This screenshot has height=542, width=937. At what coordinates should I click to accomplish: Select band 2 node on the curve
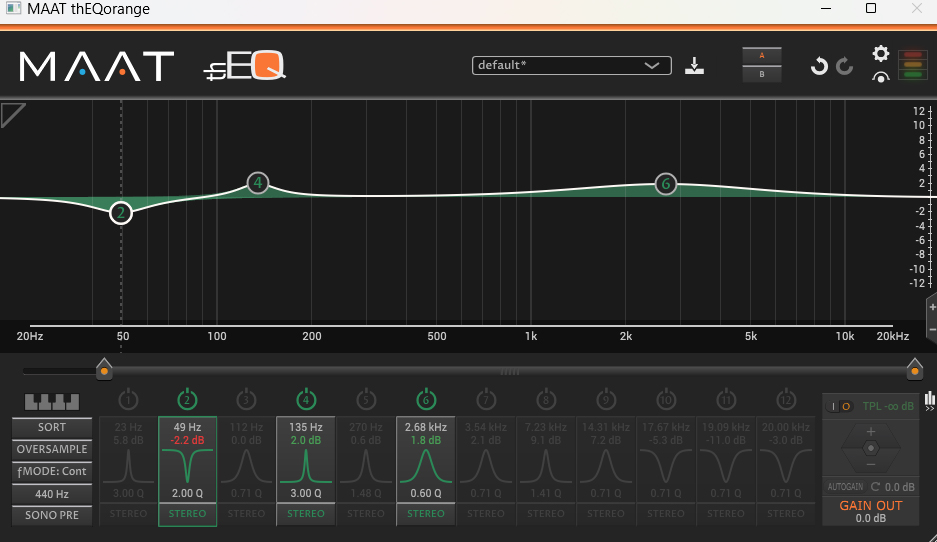coord(121,213)
